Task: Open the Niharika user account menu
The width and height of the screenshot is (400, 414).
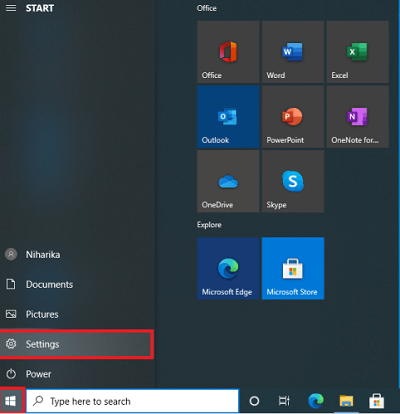Action: [x=77, y=255]
